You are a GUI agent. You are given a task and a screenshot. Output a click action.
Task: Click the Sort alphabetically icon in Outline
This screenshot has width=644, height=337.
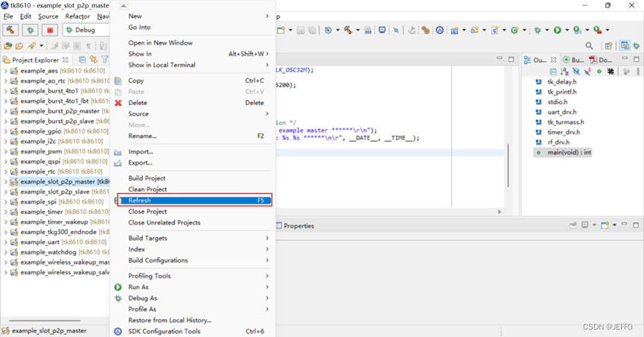click(565, 72)
